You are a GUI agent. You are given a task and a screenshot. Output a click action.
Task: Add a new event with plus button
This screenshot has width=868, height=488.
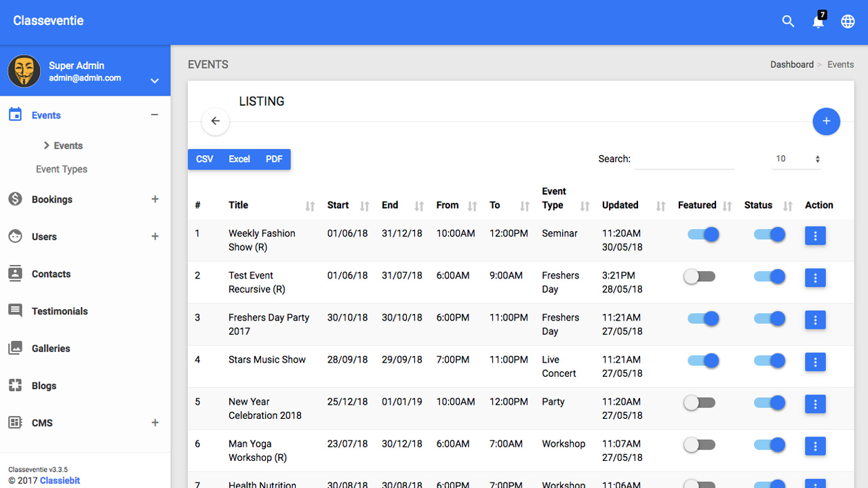[x=826, y=121]
